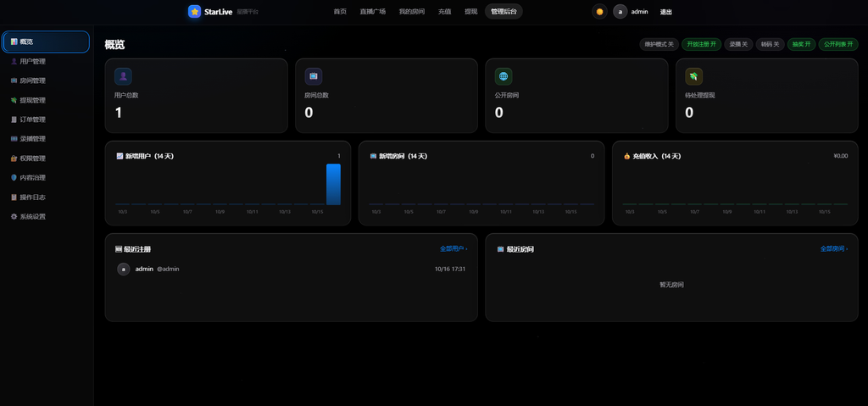Open 录播管理 recording management in sidebar

pos(46,139)
